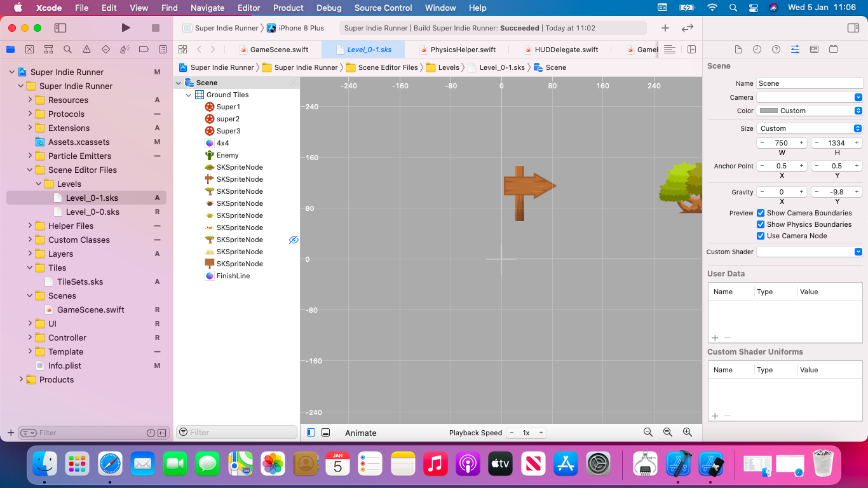
Task: Uncheck Show Physics Boundaries
Action: (761, 224)
